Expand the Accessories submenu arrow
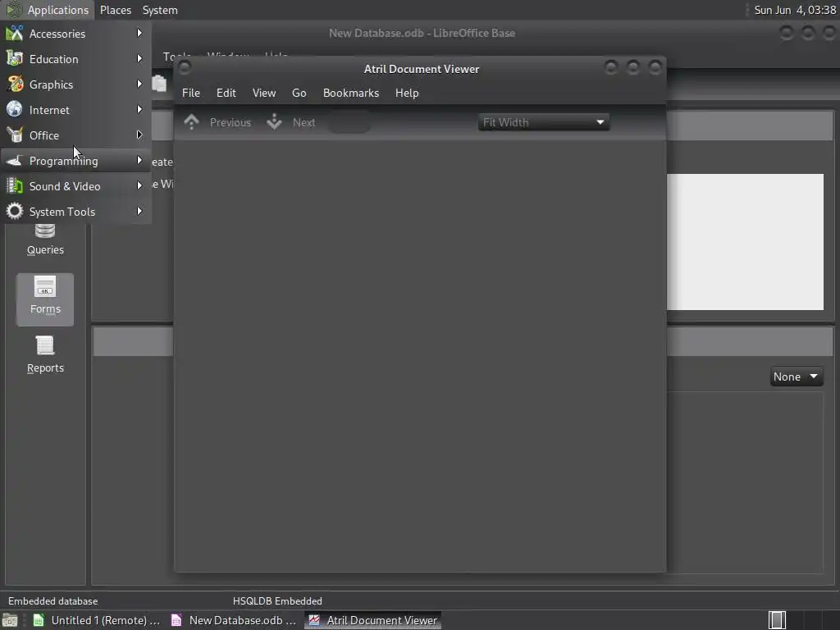 (x=139, y=33)
